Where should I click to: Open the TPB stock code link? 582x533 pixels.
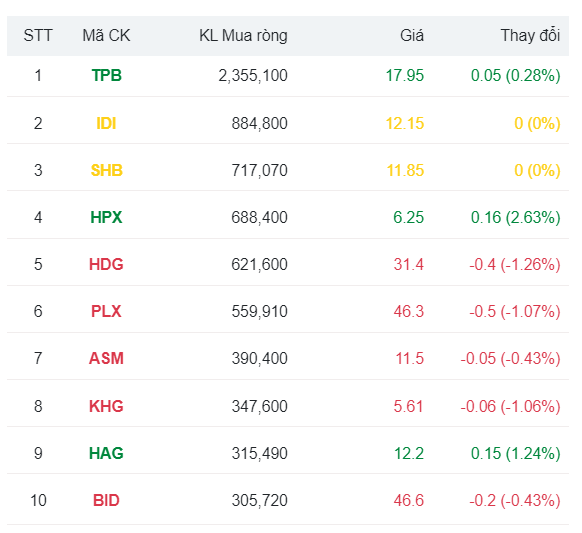pyautogui.click(x=107, y=76)
